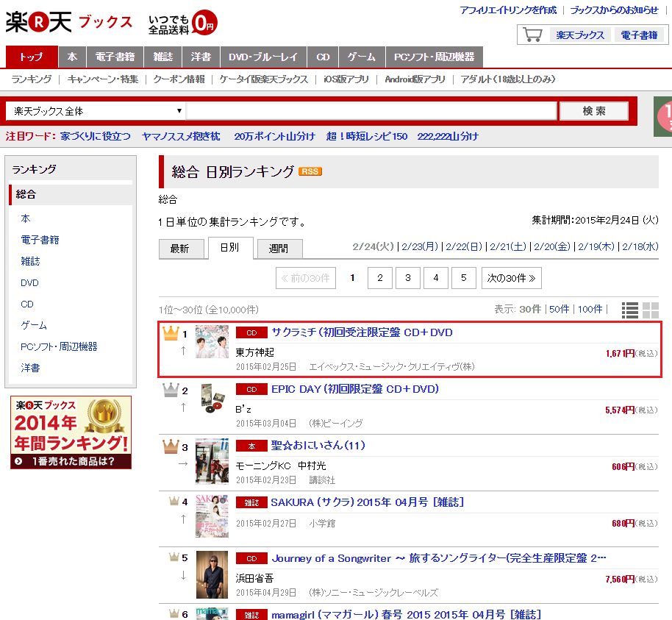Image resolution: width=672 pixels, height=620 pixels.
Task: Click the サクラミチ album cover thumbnail
Action: (x=212, y=341)
